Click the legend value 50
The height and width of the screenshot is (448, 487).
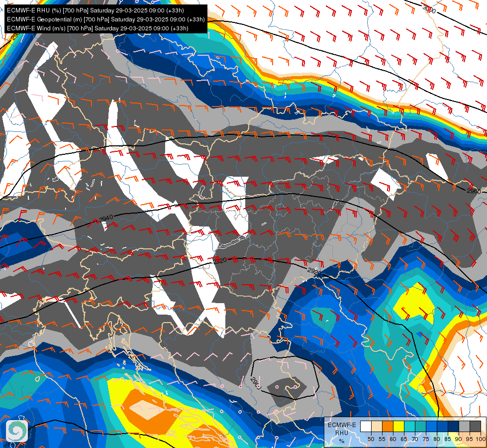[x=371, y=439]
